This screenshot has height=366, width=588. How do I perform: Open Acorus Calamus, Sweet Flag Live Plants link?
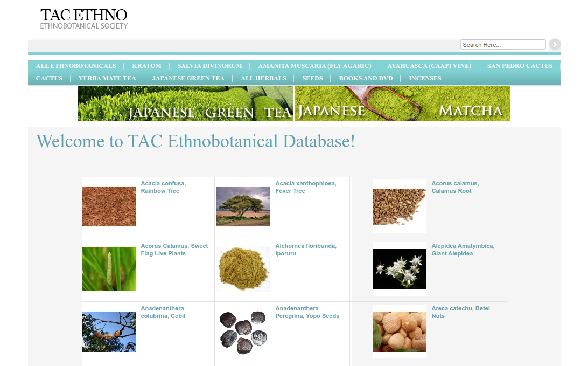click(x=174, y=250)
